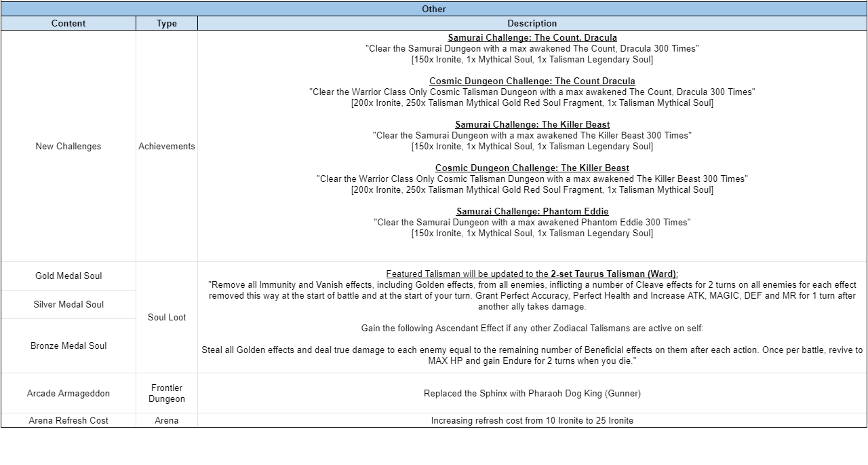Open "Cosmic Dungeon Challenge: The Killer Beast" heading
Image resolution: width=868 pixels, height=465 pixels.
click(532, 168)
